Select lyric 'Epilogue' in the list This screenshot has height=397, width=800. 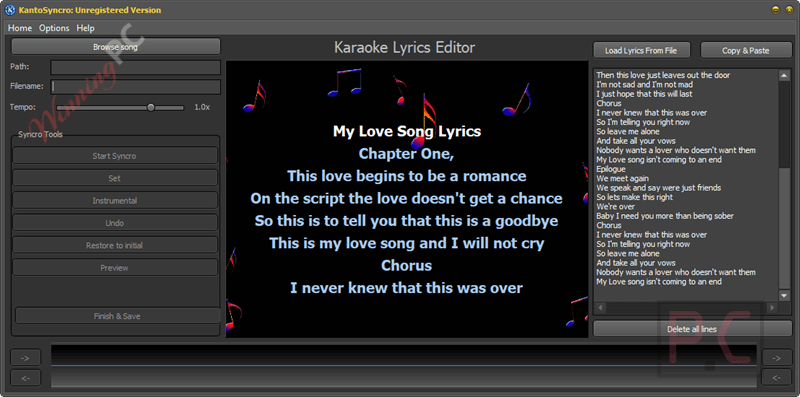click(x=611, y=169)
